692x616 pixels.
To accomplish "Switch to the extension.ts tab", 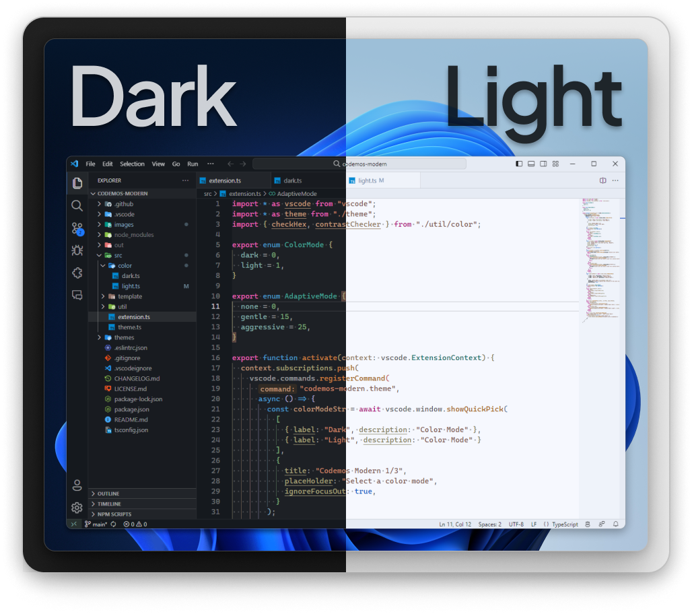I will [x=234, y=180].
